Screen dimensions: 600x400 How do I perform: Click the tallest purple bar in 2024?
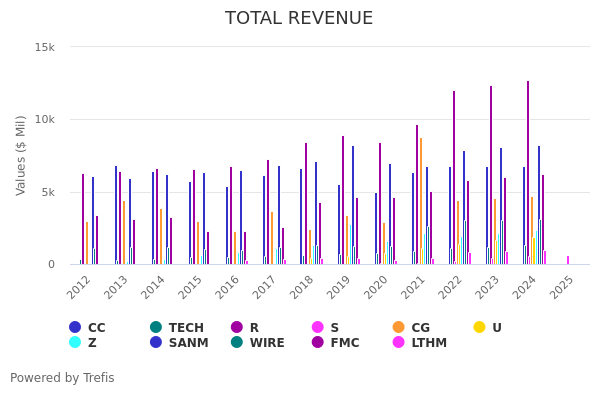(528, 172)
